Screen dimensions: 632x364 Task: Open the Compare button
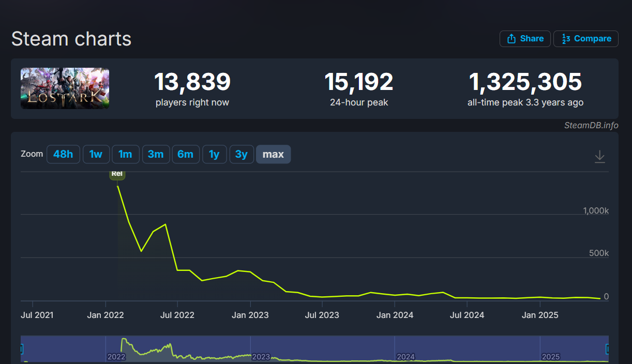point(586,39)
